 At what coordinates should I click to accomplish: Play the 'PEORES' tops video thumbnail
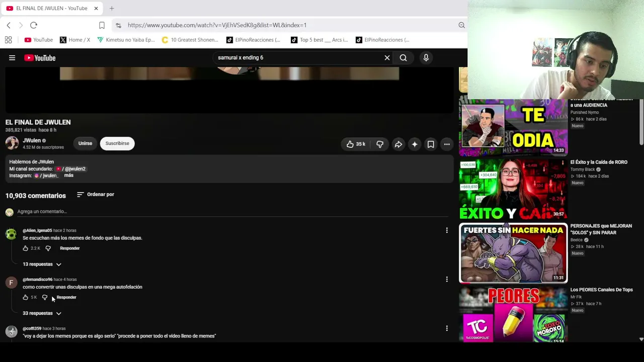tap(513, 315)
